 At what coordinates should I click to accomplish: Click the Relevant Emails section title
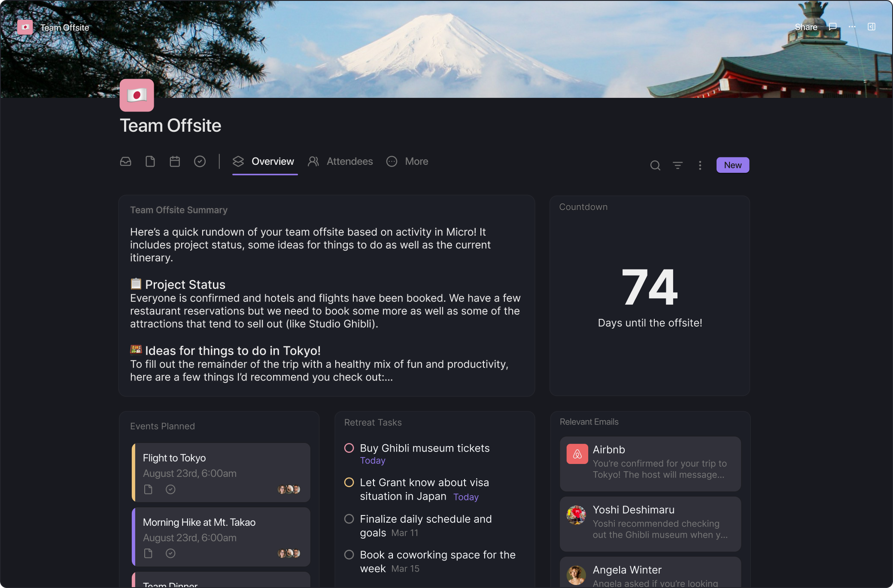tap(589, 422)
